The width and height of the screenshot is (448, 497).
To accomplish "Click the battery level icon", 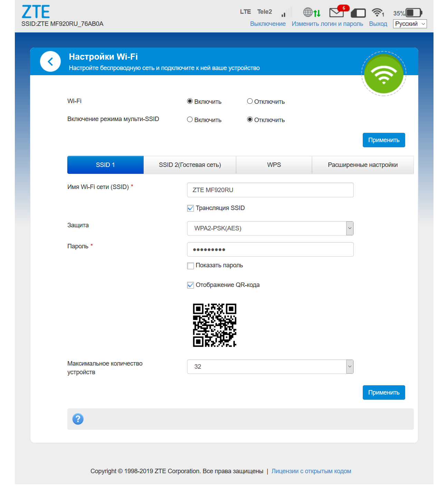I will point(414,13).
